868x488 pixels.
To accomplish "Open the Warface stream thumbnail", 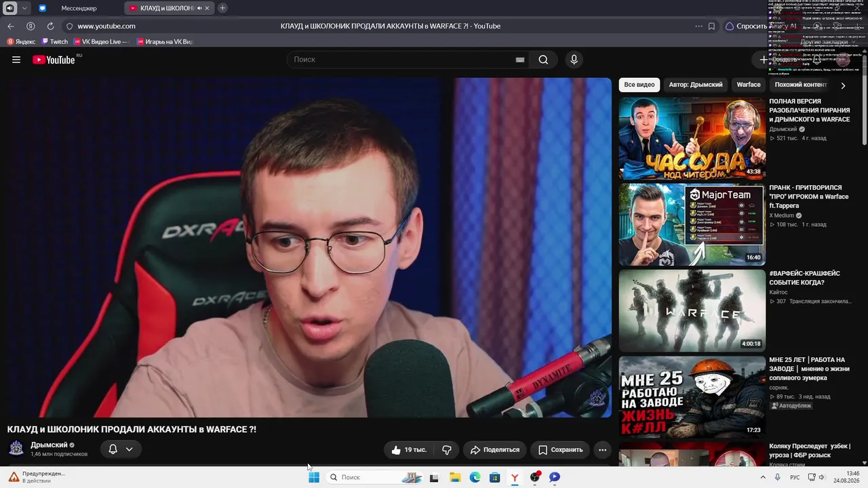I will pos(692,310).
